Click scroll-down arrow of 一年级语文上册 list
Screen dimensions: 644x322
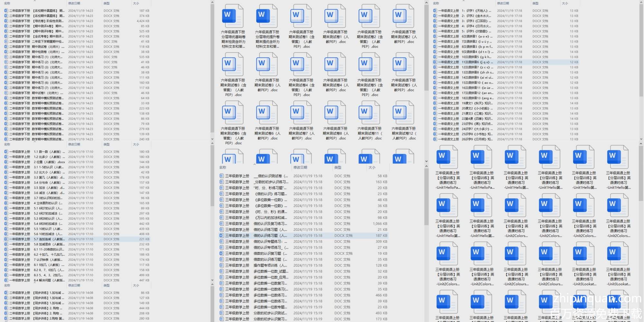click(641, 139)
